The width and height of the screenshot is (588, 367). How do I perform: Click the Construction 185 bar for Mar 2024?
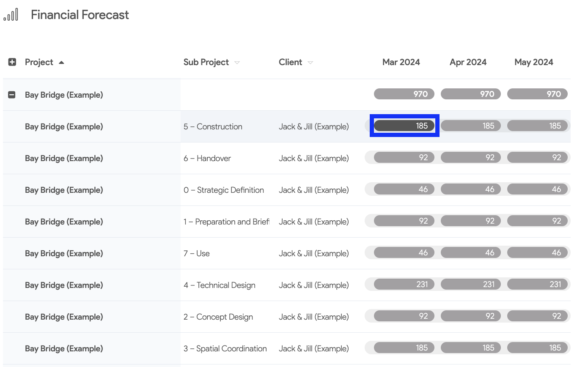pyautogui.click(x=404, y=126)
